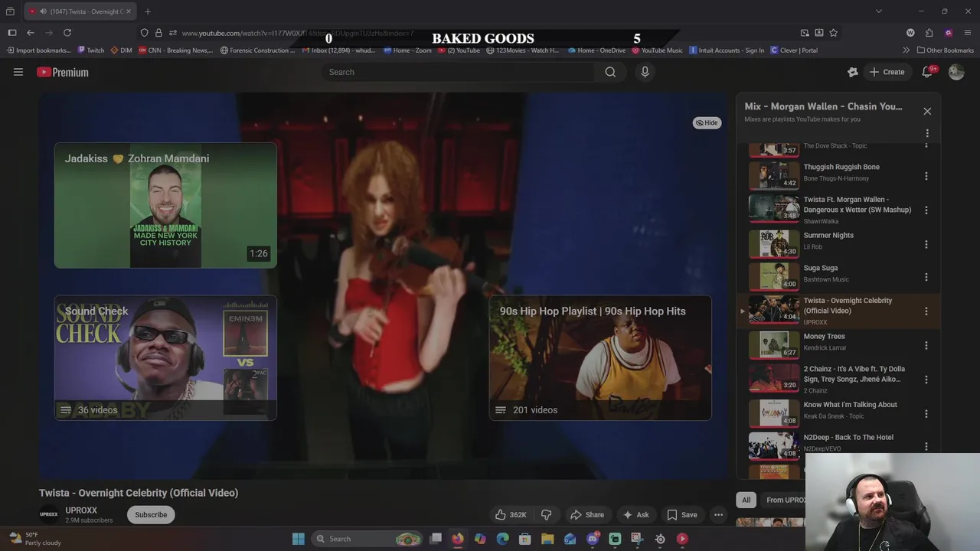Click the Ask button
The height and width of the screenshot is (551, 980).
pos(635,515)
